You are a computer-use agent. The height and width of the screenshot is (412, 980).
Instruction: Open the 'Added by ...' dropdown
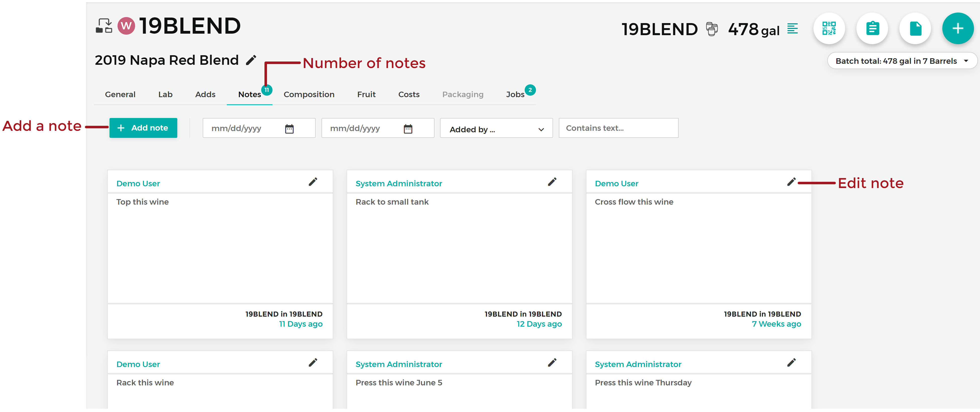[496, 129]
